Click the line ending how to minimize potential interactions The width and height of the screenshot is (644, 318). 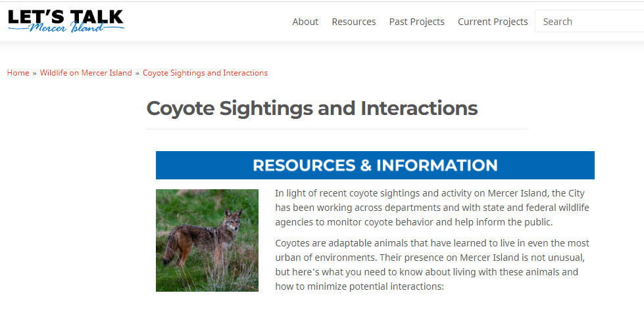[360, 286]
